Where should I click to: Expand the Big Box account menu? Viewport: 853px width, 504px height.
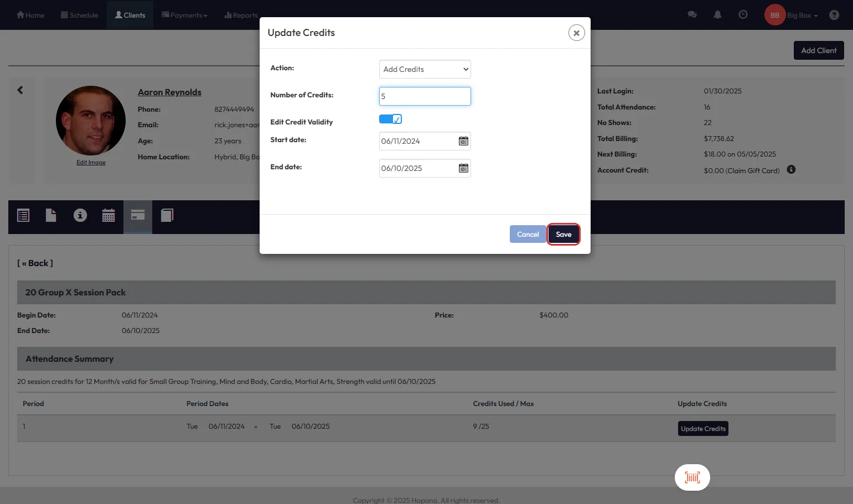(802, 15)
